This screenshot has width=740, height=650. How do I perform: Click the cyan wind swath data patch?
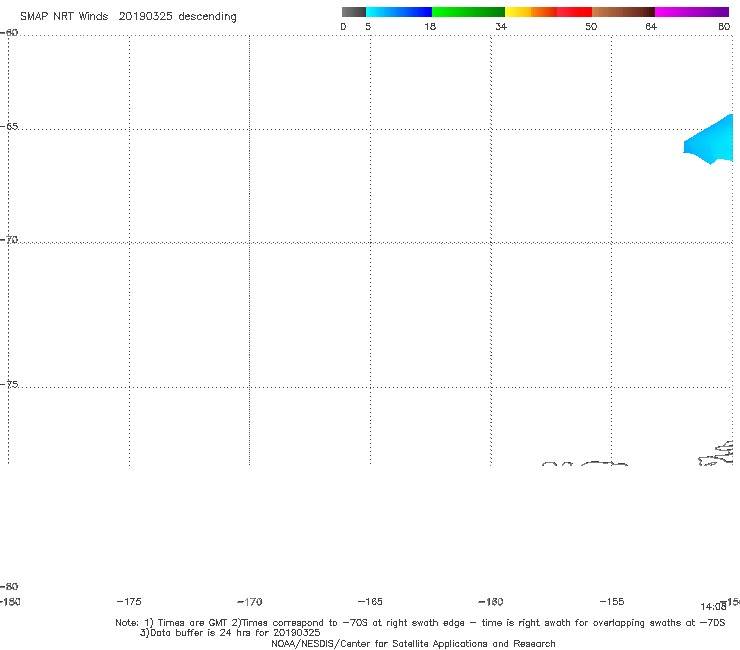tap(712, 141)
